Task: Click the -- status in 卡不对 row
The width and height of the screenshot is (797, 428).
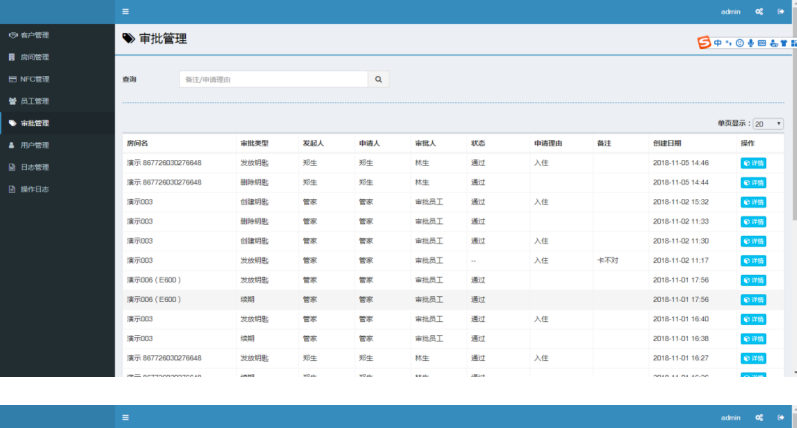Action: tap(473, 261)
